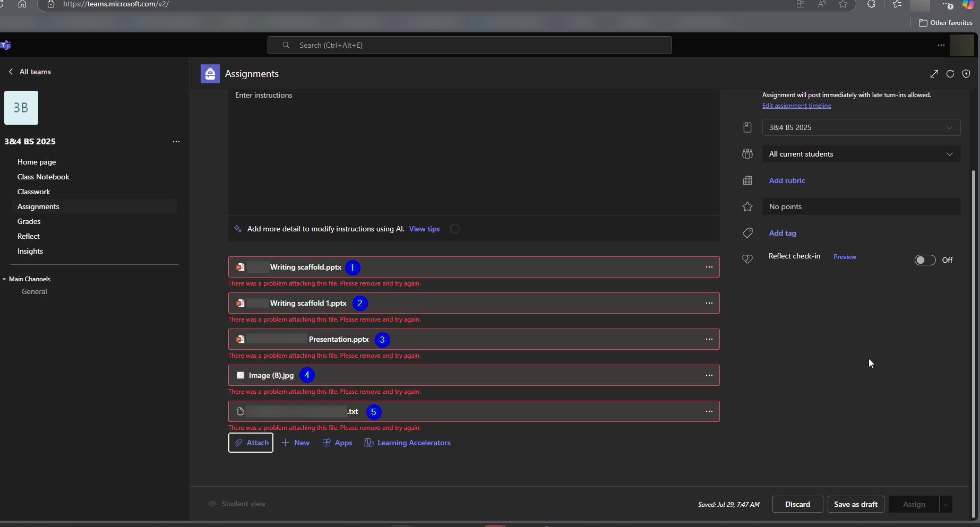Click the 3B team avatar tile
The image size is (980, 527).
[x=21, y=108]
